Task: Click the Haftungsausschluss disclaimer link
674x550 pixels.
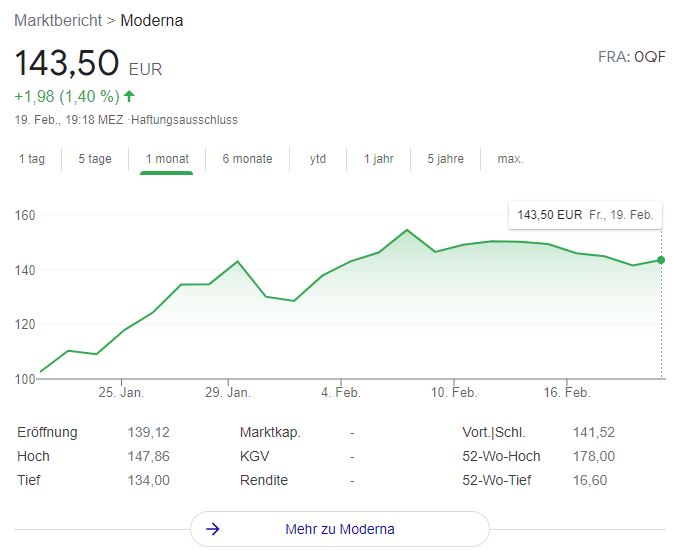Action: (184, 119)
